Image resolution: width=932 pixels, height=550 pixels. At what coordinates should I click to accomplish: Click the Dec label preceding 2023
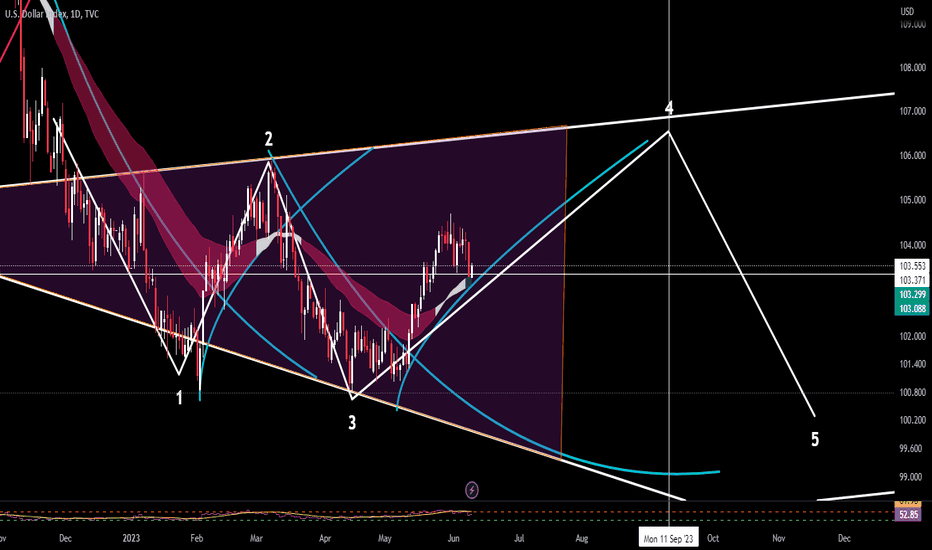65,538
